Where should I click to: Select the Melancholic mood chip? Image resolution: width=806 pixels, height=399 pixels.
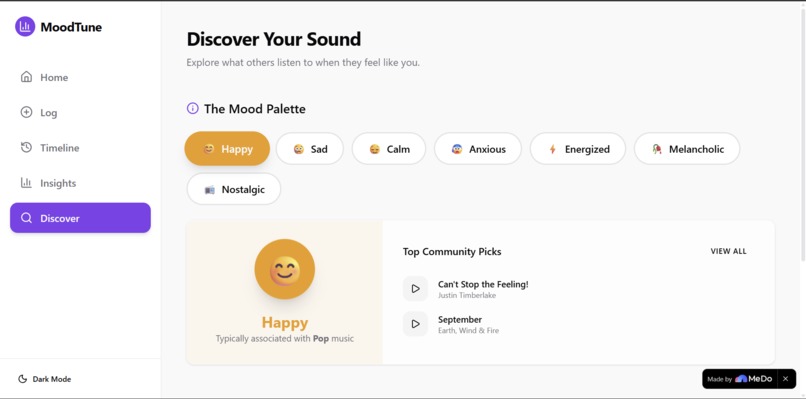tap(687, 149)
